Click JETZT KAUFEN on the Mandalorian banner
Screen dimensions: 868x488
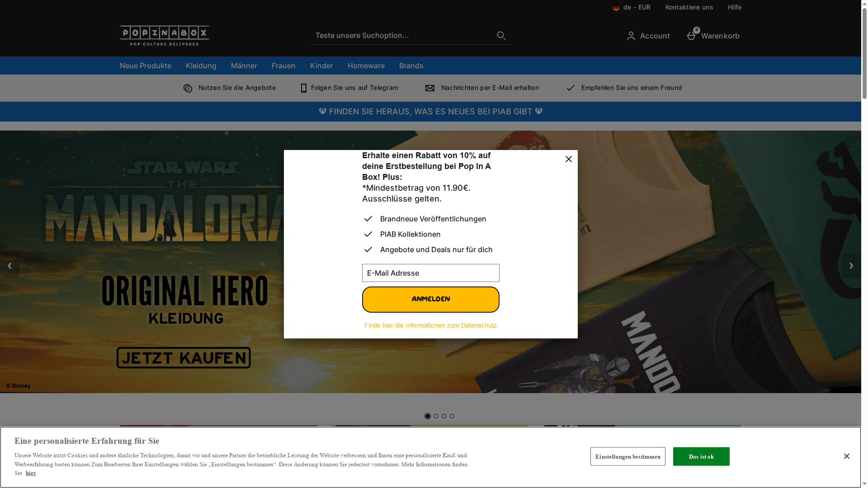[x=184, y=357]
